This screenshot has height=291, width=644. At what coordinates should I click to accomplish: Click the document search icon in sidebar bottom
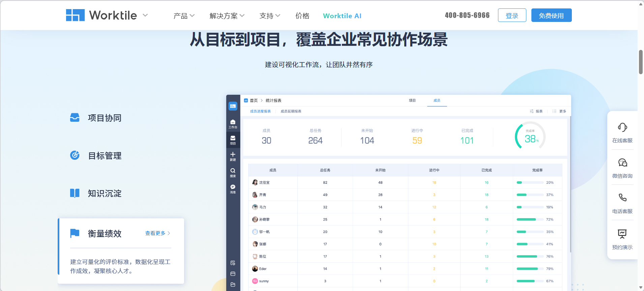(233, 263)
